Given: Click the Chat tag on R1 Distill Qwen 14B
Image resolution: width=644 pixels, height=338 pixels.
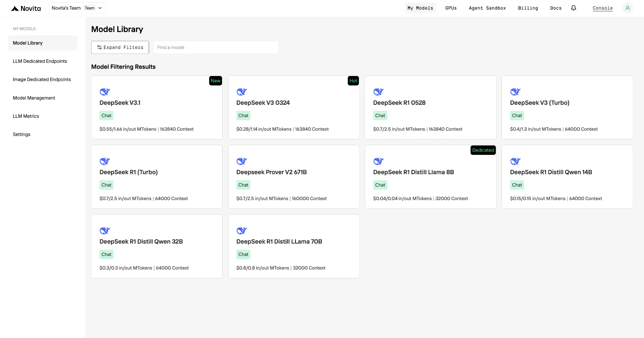Looking at the screenshot, I should click(517, 185).
